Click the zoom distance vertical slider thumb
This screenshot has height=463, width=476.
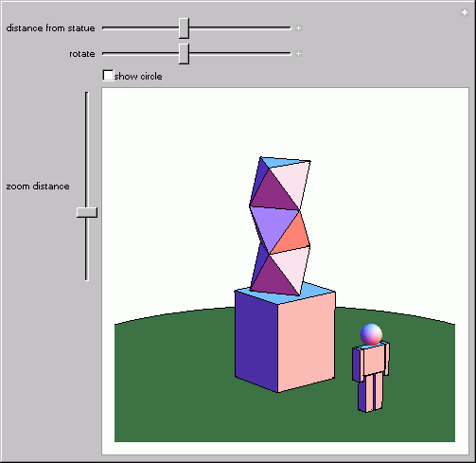(87, 212)
